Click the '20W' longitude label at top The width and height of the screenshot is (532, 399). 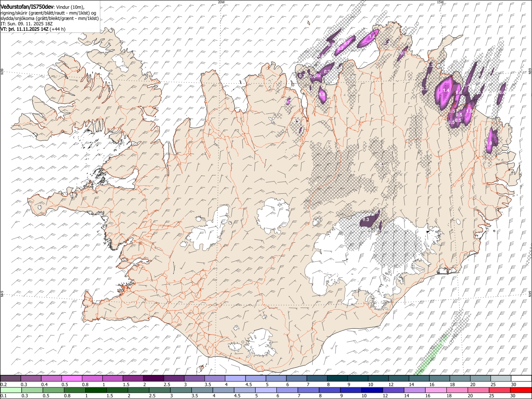[221, 2]
